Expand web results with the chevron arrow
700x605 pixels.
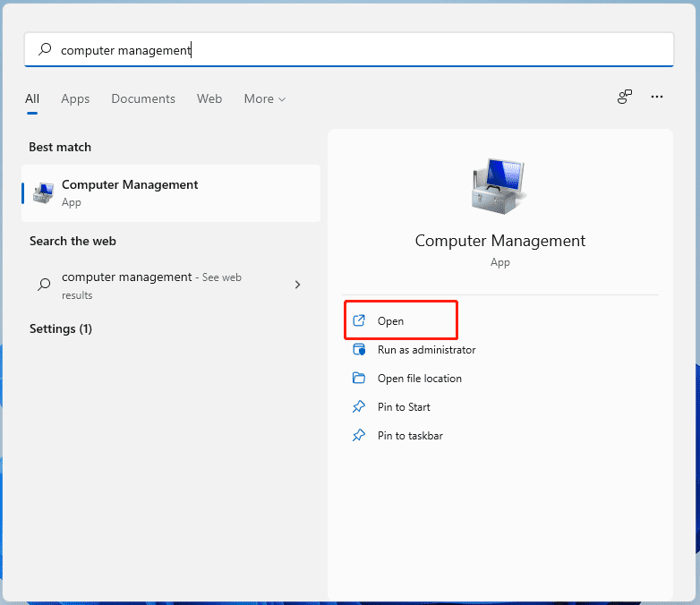(297, 285)
